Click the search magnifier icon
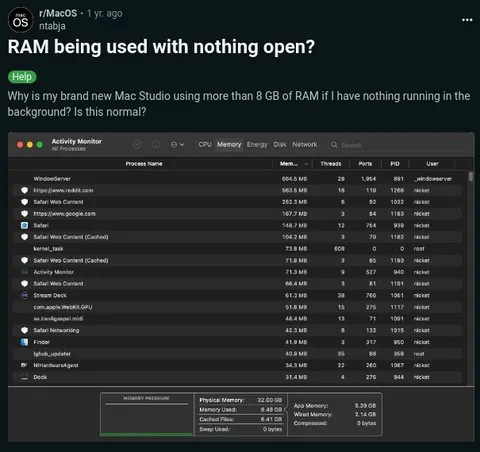480x452 pixels. coord(334,145)
